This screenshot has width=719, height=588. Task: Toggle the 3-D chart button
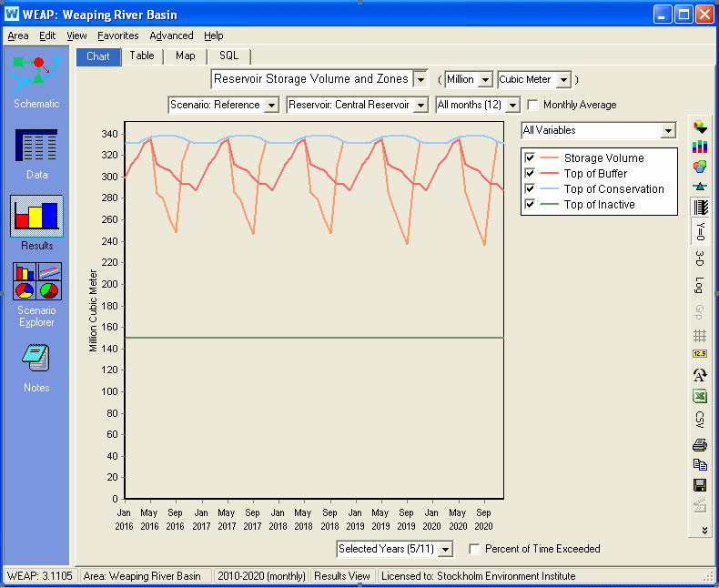point(700,259)
